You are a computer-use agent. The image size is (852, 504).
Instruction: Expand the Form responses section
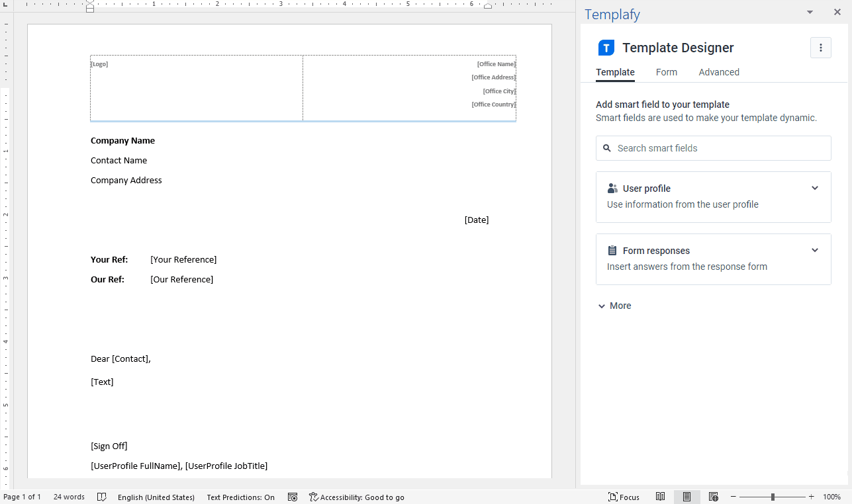point(815,250)
